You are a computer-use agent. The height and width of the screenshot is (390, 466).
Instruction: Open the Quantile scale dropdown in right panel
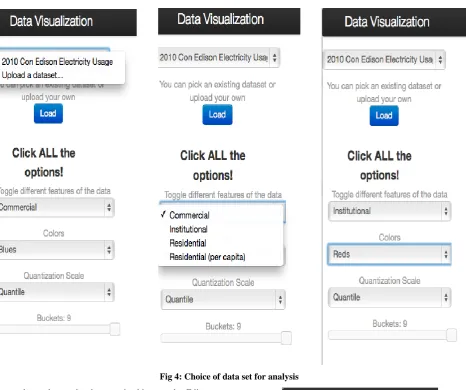point(389,297)
